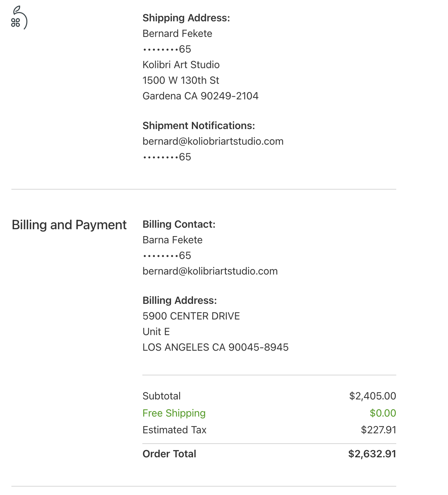Viewport: 448px width, 495px height.
Task: Select the 1500 W 130th St line
Action: point(181,80)
